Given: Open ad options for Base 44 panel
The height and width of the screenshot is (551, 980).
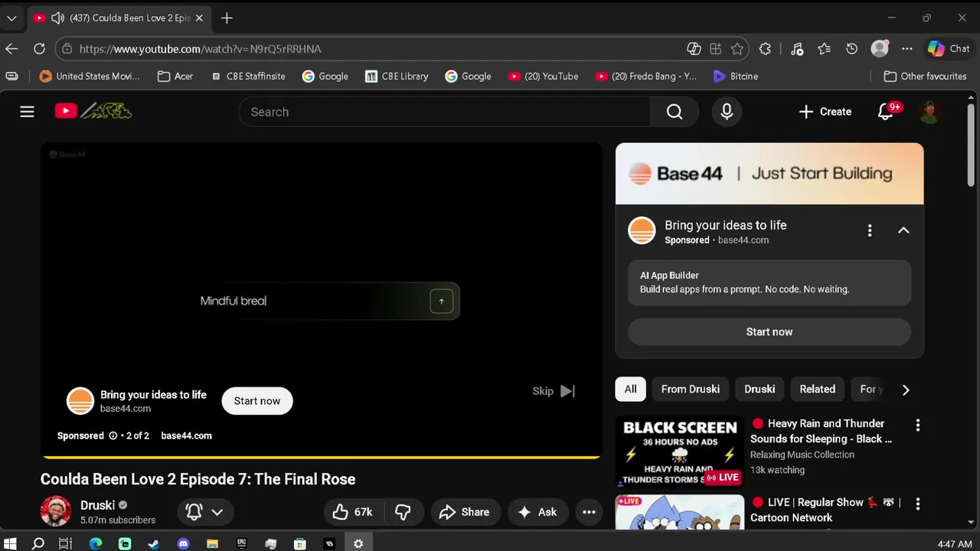Looking at the screenshot, I should pyautogui.click(x=870, y=230).
